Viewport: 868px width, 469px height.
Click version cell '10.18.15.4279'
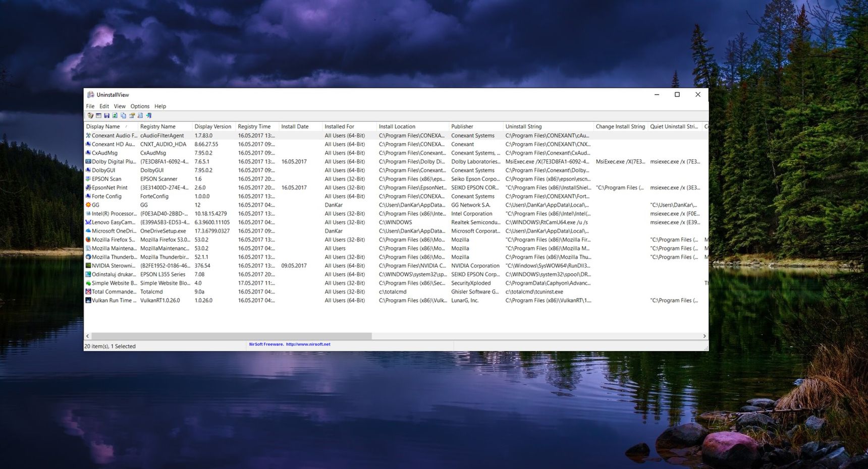pyautogui.click(x=210, y=213)
